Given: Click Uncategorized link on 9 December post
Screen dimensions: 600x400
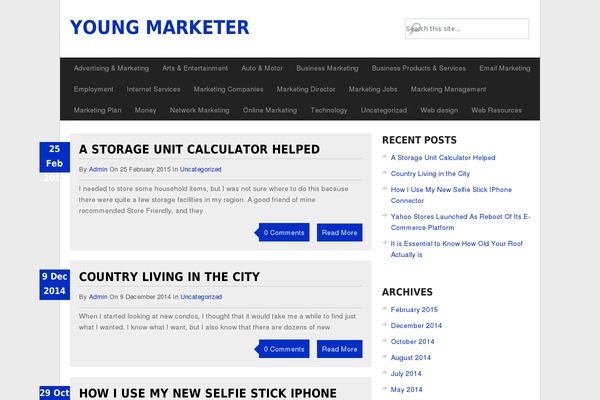Looking at the screenshot, I should tap(201, 297).
